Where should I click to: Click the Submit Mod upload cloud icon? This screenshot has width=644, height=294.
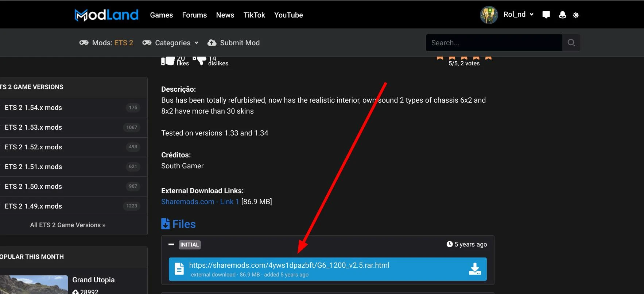pos(212,43)
